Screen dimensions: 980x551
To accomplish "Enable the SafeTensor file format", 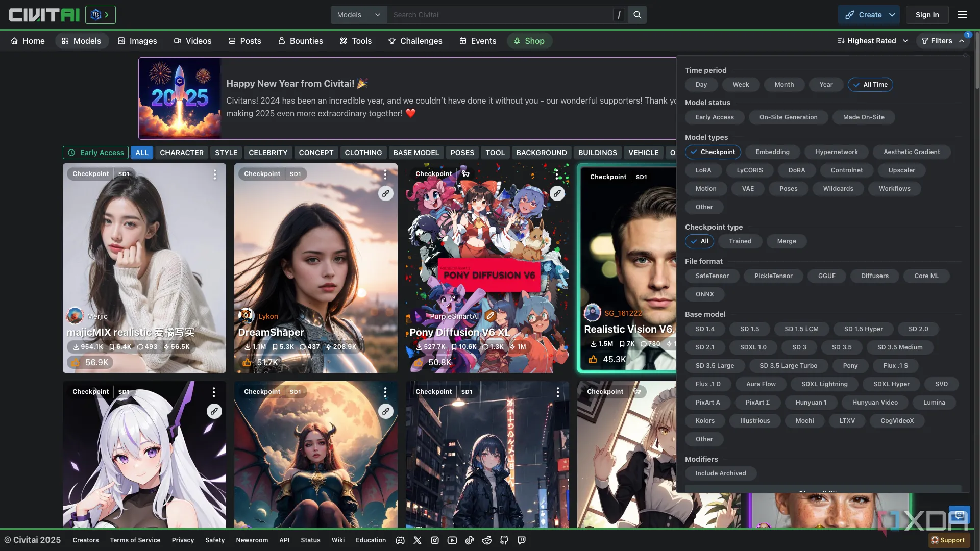I will pyautogui.click(x=712, y=276).
